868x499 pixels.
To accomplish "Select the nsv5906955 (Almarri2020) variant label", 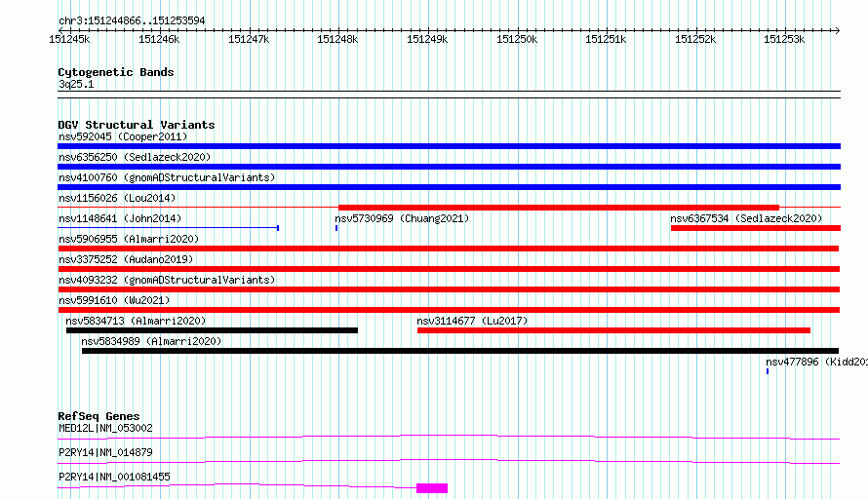I will point(129,239).
